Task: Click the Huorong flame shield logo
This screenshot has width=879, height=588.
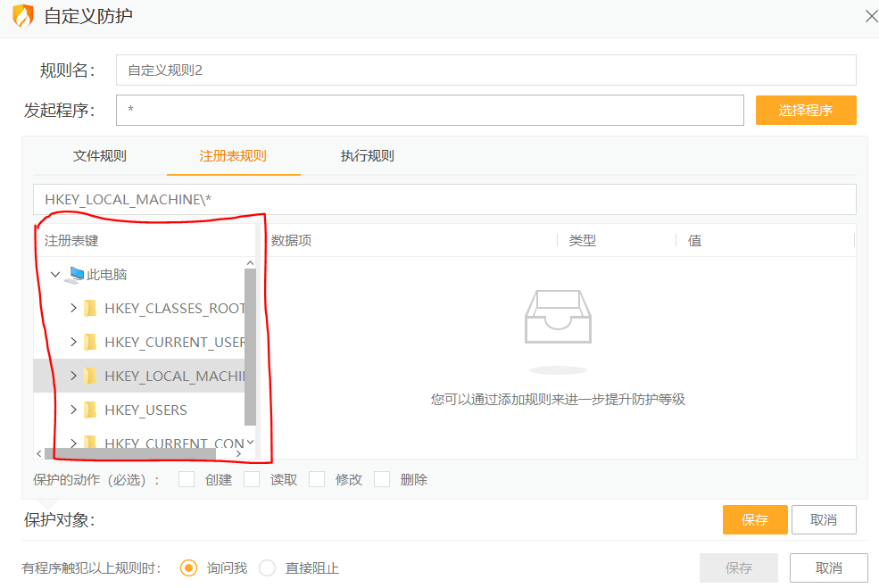Action: 23,16
